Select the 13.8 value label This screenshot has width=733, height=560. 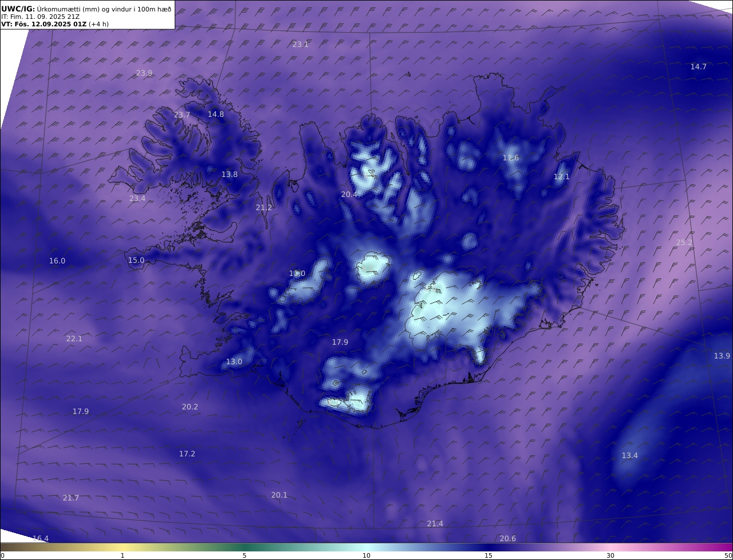pyautogui.click(x=230, y=174)
